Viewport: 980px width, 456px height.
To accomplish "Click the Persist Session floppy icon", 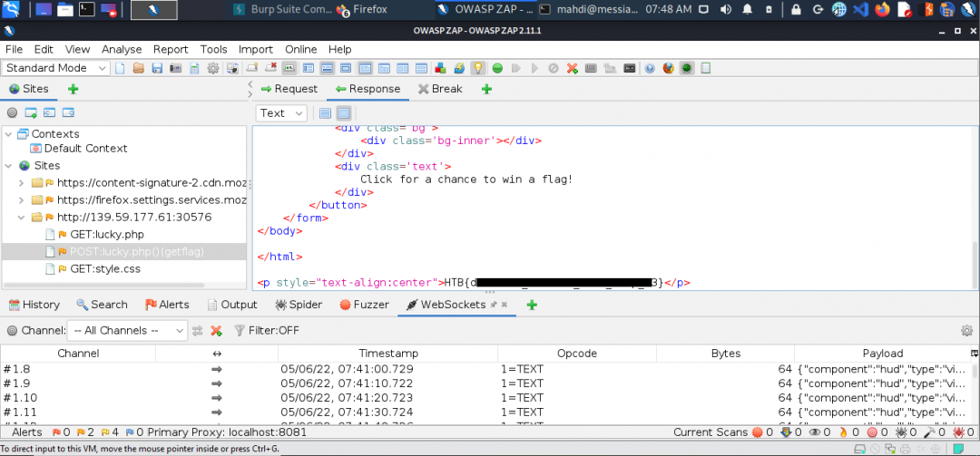I will tap(158, 68).
